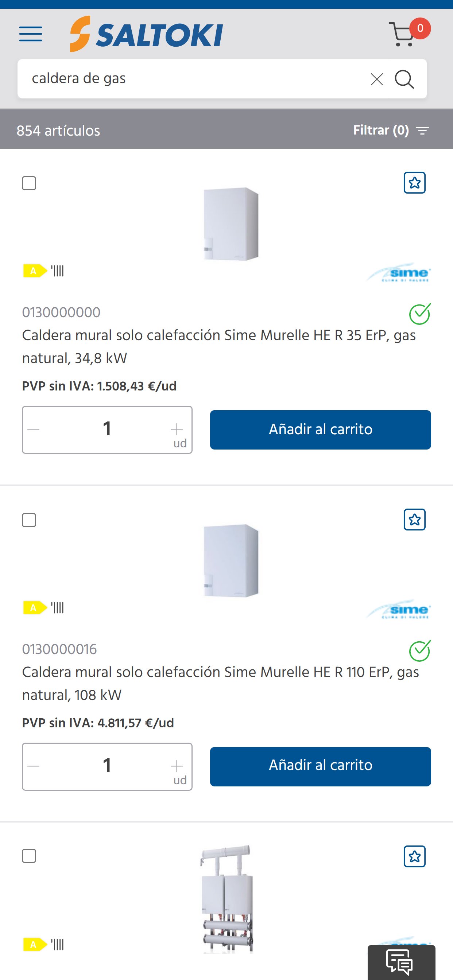Screen dimensions: 453x980
Task: Open the live chat widget
Action: pos(400,962)
